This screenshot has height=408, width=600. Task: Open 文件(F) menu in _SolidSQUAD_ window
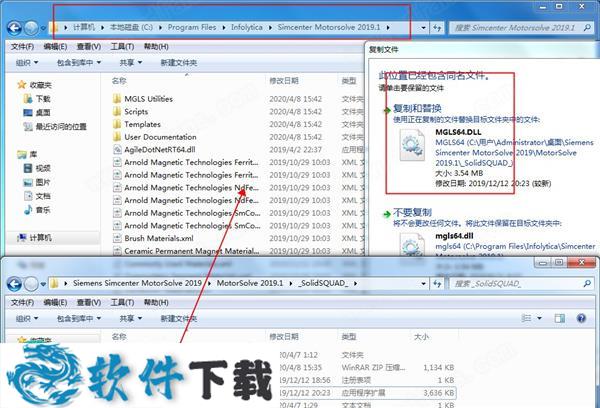click(x=22, y=302)
